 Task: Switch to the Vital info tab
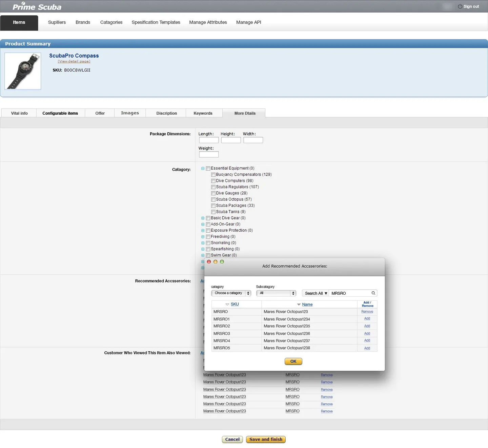(x=19, y=113)
